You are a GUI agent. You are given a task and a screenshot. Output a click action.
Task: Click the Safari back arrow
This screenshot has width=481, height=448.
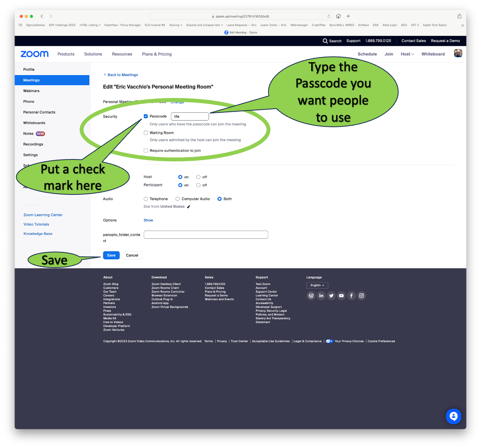tap(42, 16)
